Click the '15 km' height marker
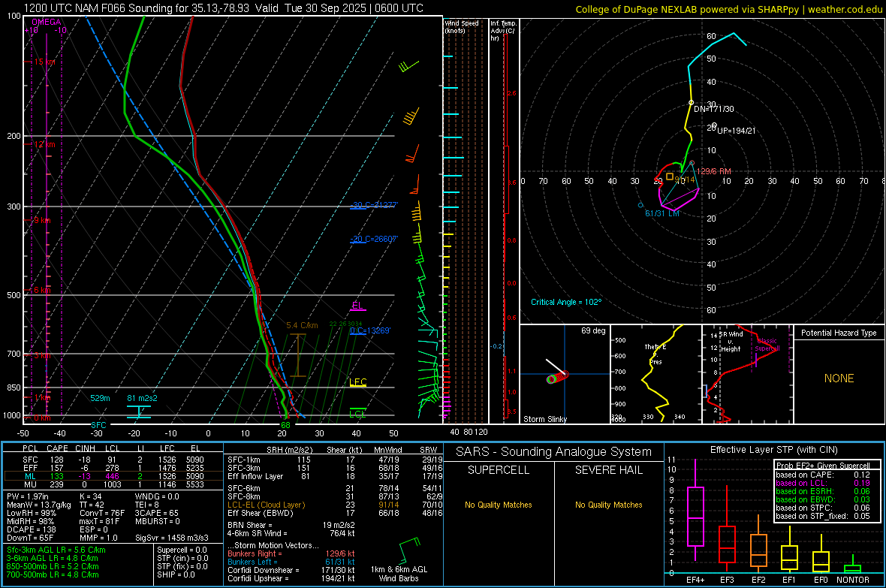 point(44,62)
